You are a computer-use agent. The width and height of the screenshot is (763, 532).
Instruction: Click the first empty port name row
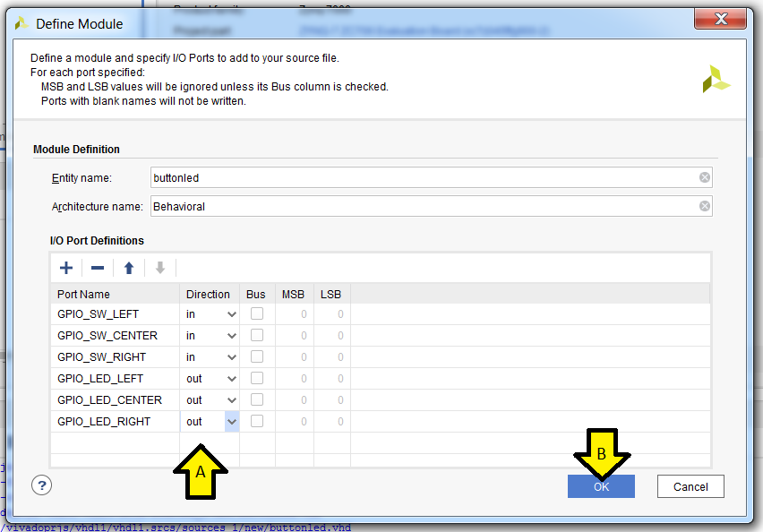tap(115, 442)
